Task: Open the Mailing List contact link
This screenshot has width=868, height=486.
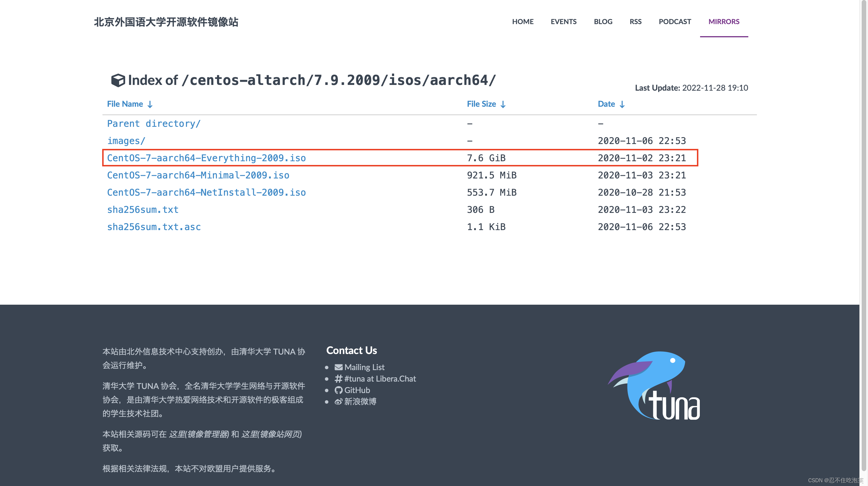Action: [x=364, y=367]
